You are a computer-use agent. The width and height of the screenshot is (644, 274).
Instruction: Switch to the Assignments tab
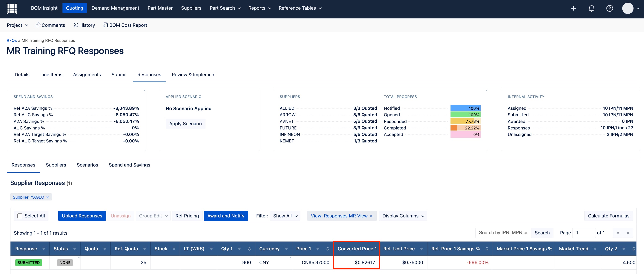(x=87, y=75)
